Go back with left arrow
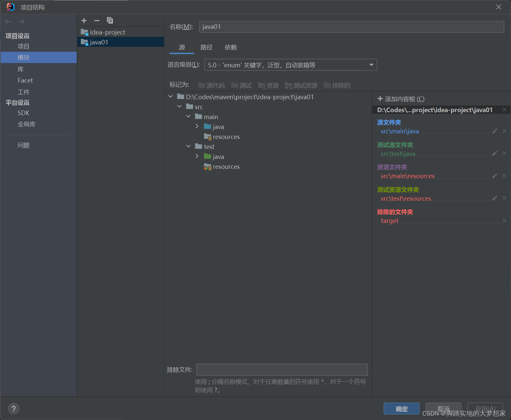This screenshot has width=511, height=420. [x=8, y=22]
